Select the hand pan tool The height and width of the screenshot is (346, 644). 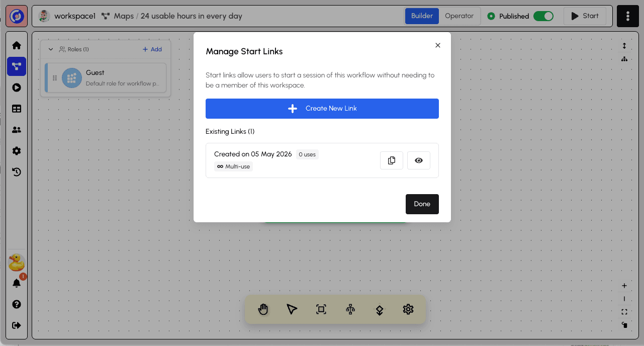pos(263,309)
